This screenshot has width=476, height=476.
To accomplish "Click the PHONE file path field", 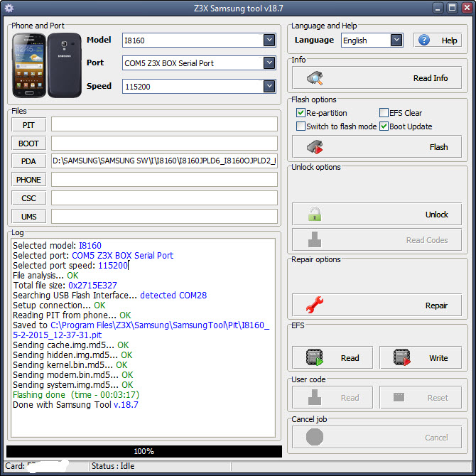I will tap(164, 180).
